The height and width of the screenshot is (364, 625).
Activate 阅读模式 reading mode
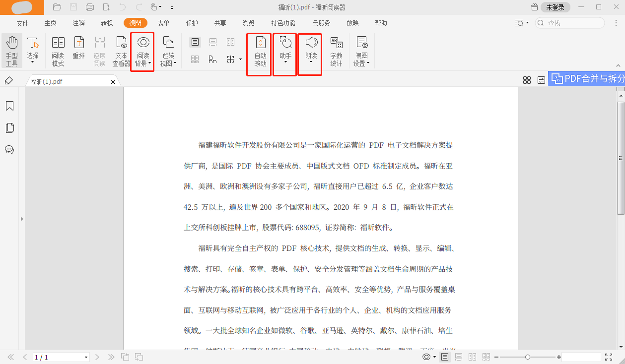pyautogui.click(x=58, y=50)
